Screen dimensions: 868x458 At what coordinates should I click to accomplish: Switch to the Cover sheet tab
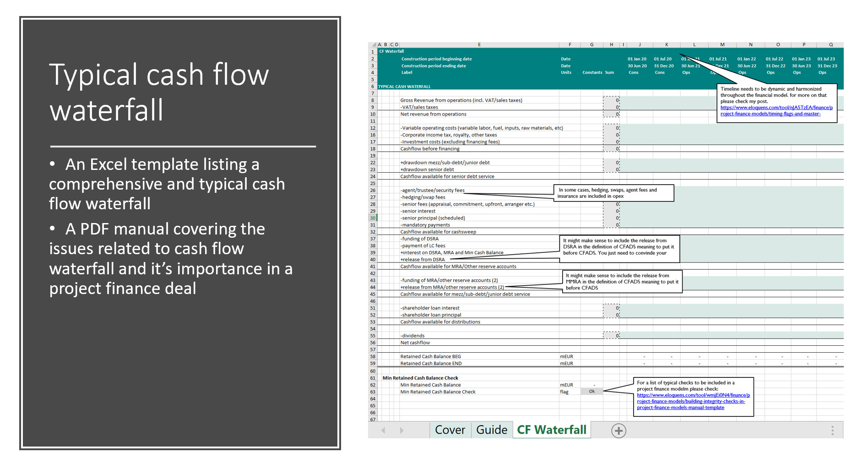pyautogui.click(x=450, y=430)
